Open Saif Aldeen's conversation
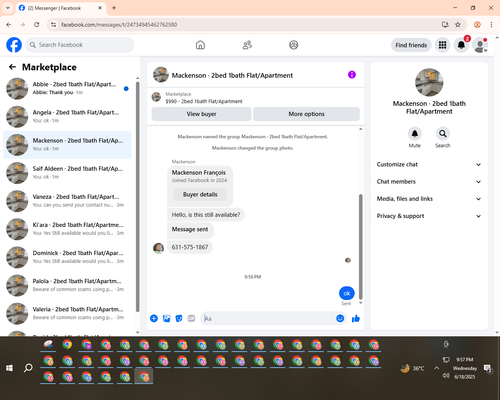The width and height of the screenshot is (500, 400). click(x=67, y=173)
